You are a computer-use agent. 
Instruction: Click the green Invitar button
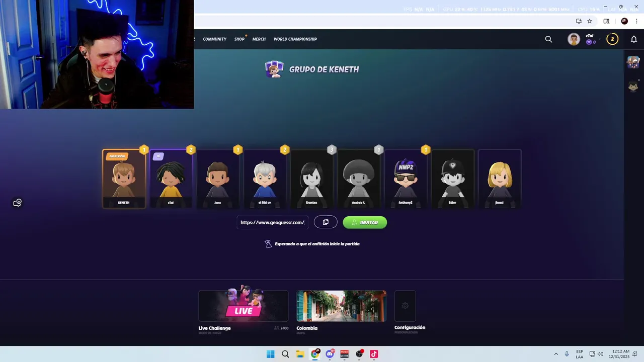pyautogui.click(x=365, y=222)
